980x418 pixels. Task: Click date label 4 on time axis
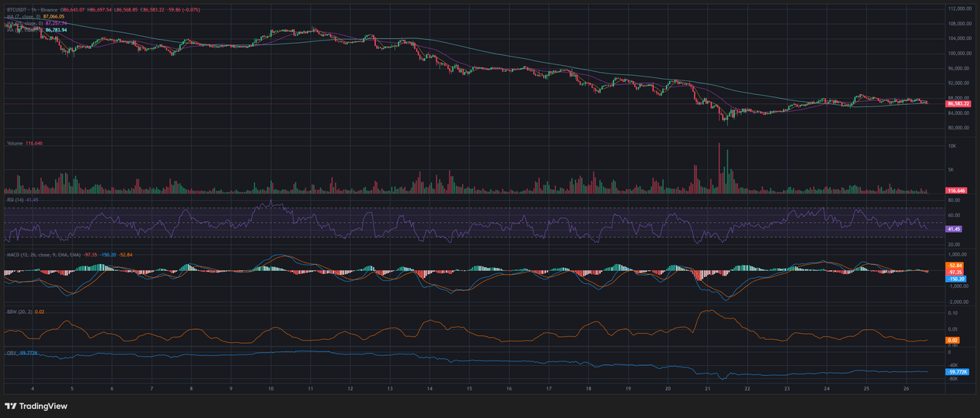point(32,389)
